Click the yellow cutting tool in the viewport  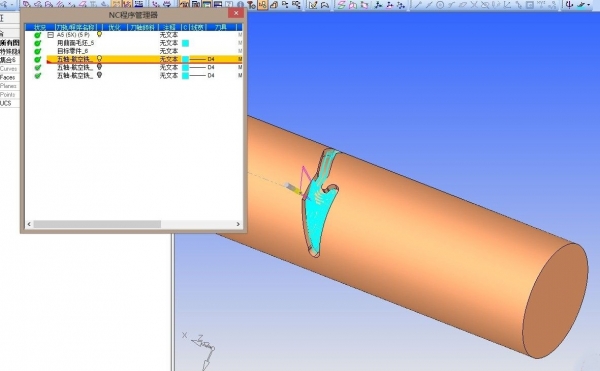[x=293, y=188]
